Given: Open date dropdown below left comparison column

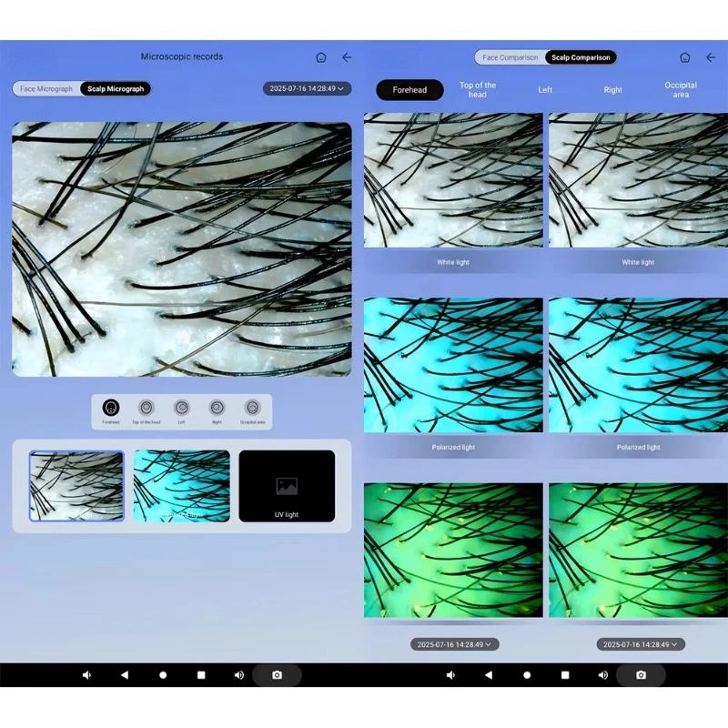Looking at the screenshot, I should click(454, 644).
